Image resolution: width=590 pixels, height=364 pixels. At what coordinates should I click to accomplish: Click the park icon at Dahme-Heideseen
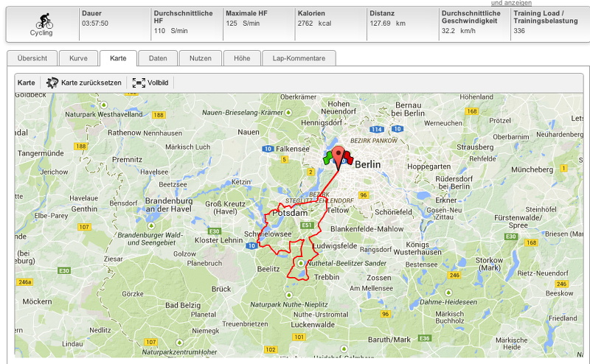click(x=448, y=293)
